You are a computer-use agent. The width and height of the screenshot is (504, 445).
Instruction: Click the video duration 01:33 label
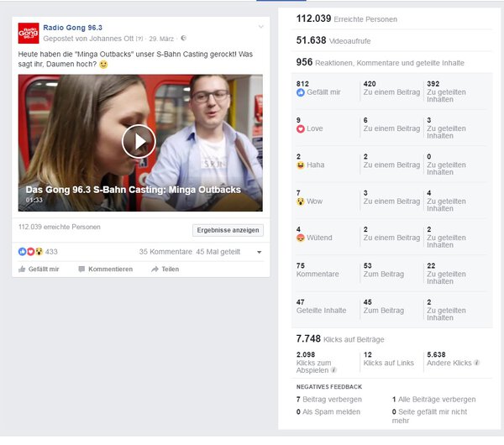[34, 200]
